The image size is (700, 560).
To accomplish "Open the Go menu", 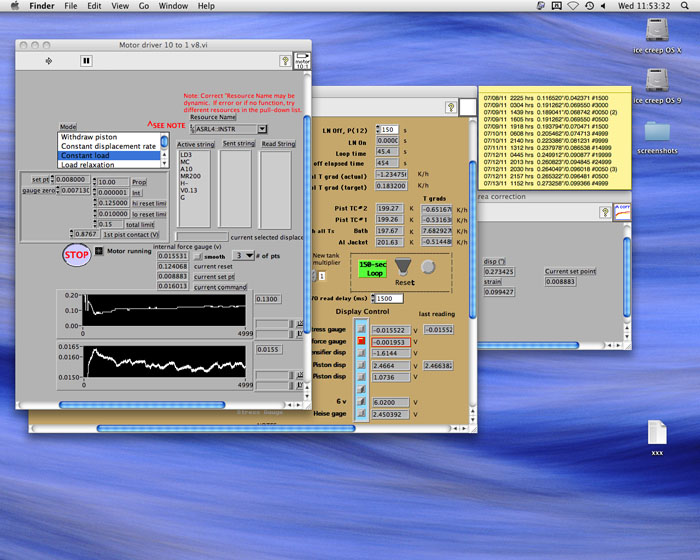I will (x=144, y=6).
